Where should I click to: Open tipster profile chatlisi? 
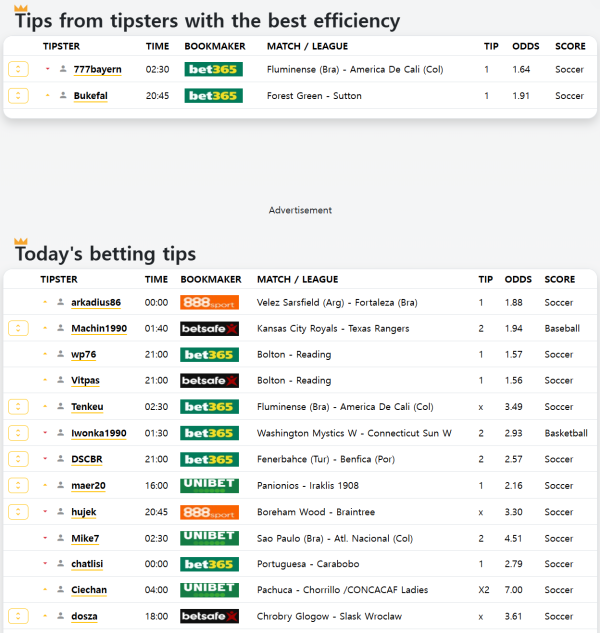pos(87,564)
